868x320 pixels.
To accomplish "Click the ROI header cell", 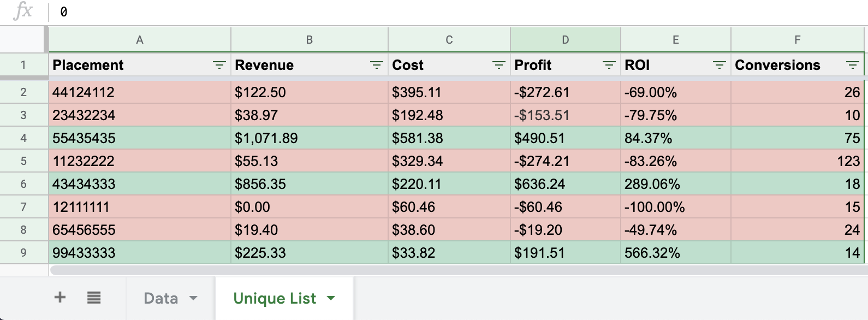I will (676, 65).
